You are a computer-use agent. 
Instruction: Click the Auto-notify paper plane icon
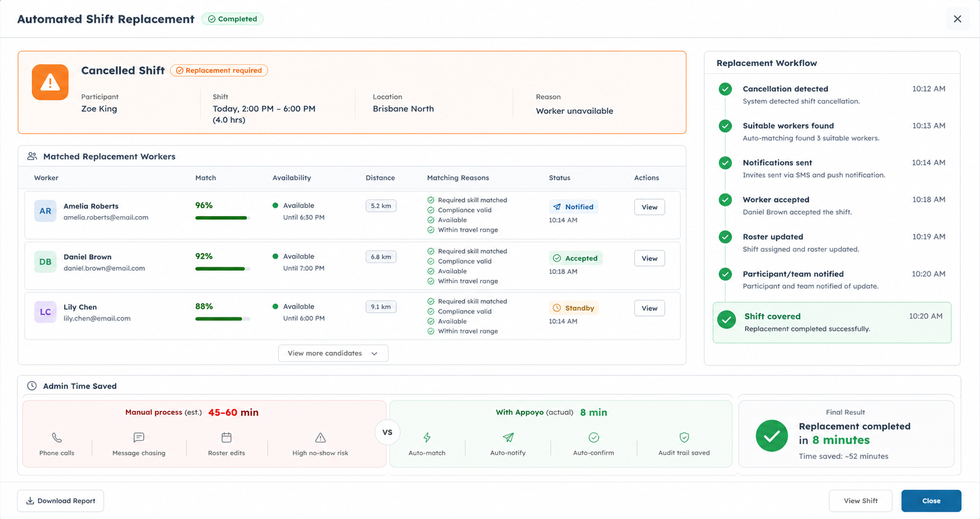pyautogui.click(x=508, y=438)
